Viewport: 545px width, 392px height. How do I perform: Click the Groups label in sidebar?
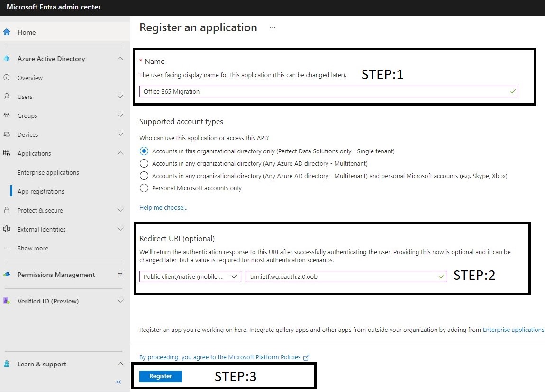(x=27, y=116)
